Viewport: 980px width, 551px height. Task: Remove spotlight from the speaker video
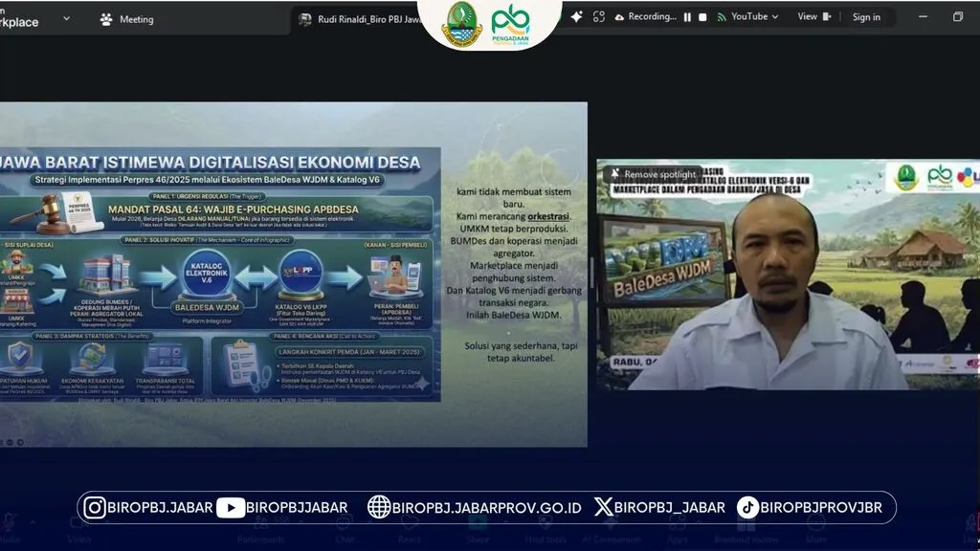654,175
